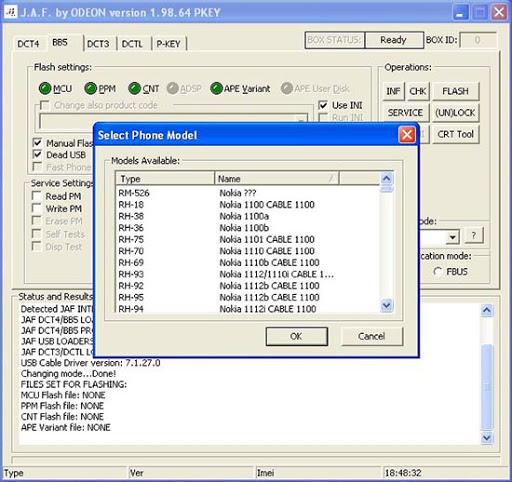Screen dimensions: 512x482
Task: Confirm model selection with OK
Action: [296, 336]
